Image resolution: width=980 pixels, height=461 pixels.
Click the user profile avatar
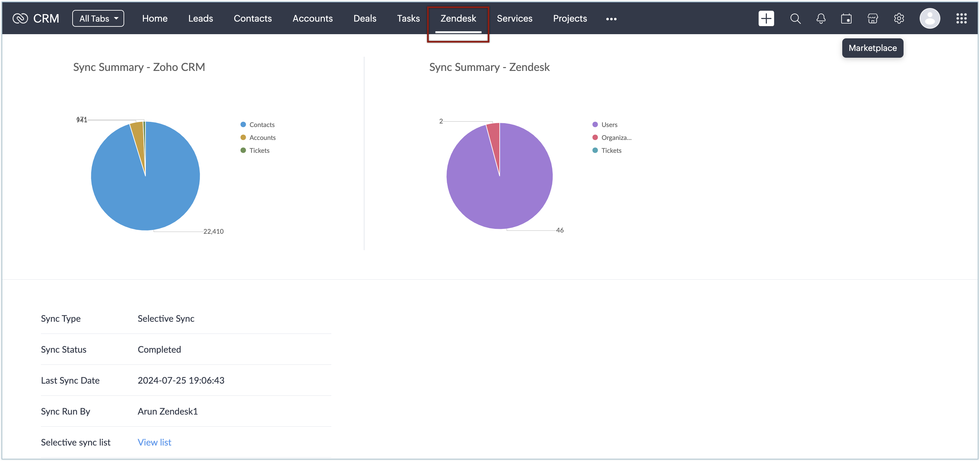click(x=929, y=18)
